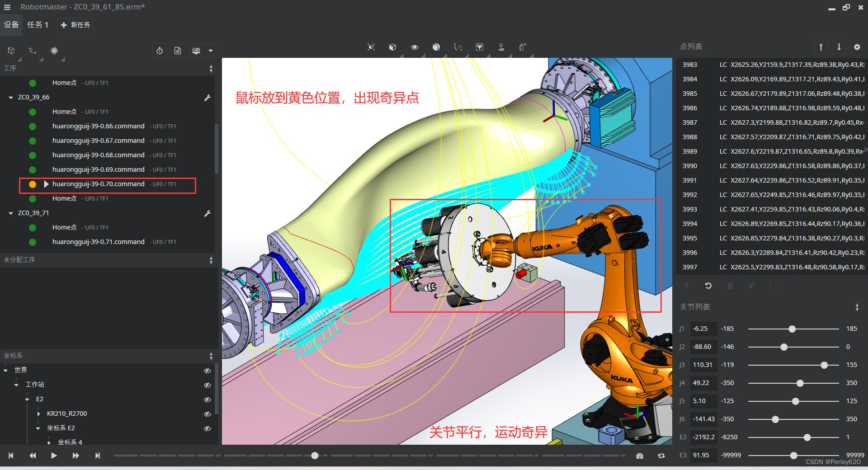The width and height of the screenshot is (868, 470).
Task: Toggle visibility of KR210_R2700
Action: click(x=208, y=414)
